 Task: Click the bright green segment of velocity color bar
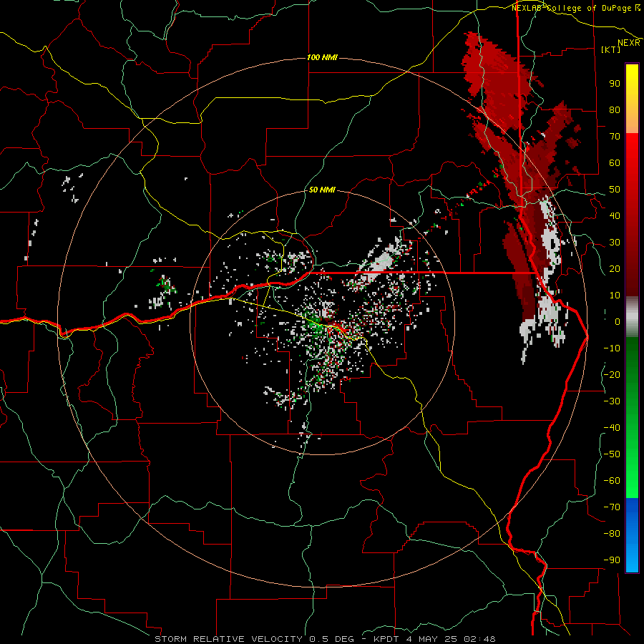pos(632,484)
